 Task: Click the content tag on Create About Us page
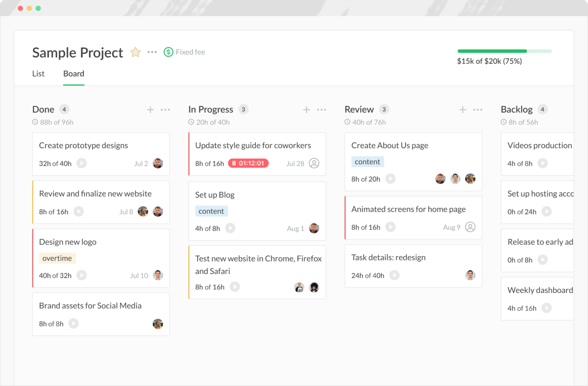point(367,161)
